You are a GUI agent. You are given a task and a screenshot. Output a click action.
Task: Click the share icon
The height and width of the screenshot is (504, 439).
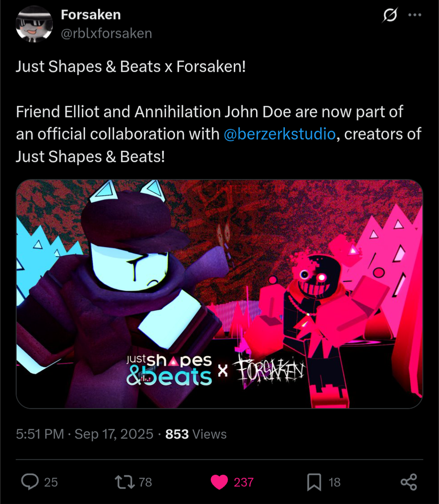[409, 482]
